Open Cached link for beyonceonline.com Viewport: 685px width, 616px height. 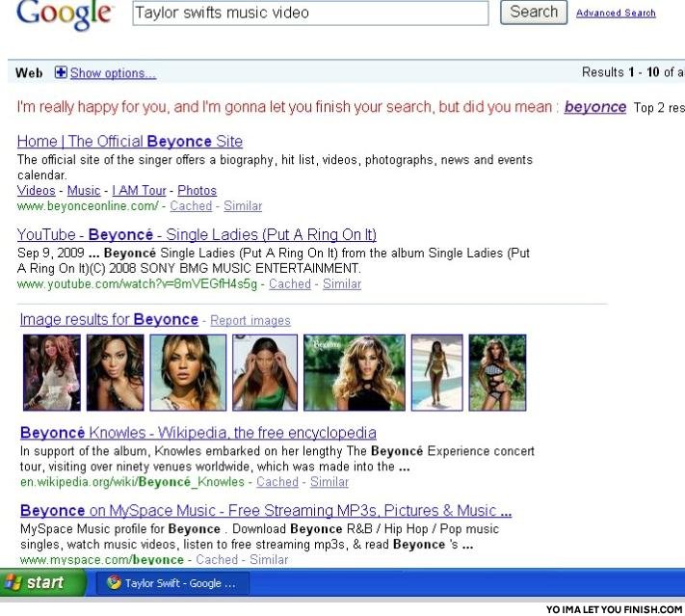coord(191,206)
